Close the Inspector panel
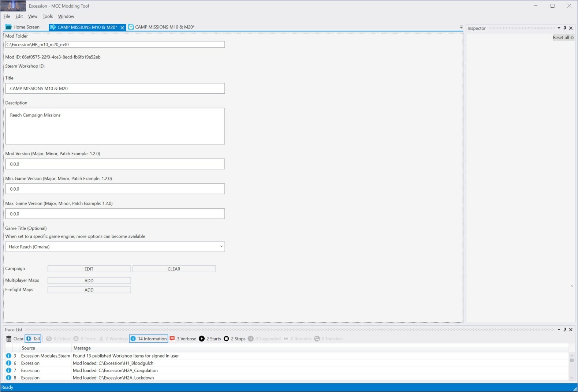Screen dimensions: 578x392 click(571, 28)
